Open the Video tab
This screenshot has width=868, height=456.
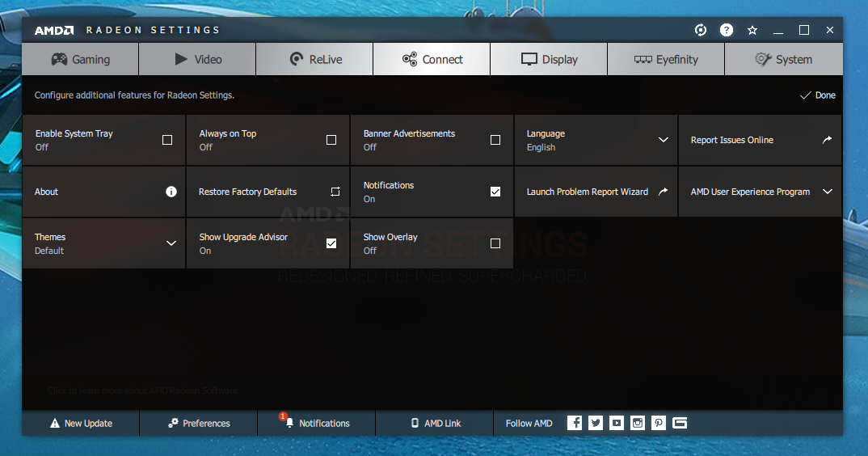pyautogui.click(x=198, y=59)
